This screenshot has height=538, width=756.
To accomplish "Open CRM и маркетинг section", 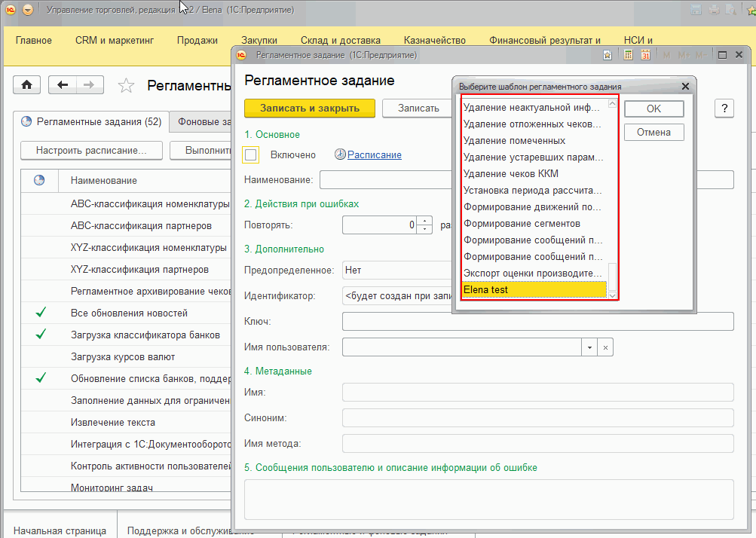I will tap(115, 41).
